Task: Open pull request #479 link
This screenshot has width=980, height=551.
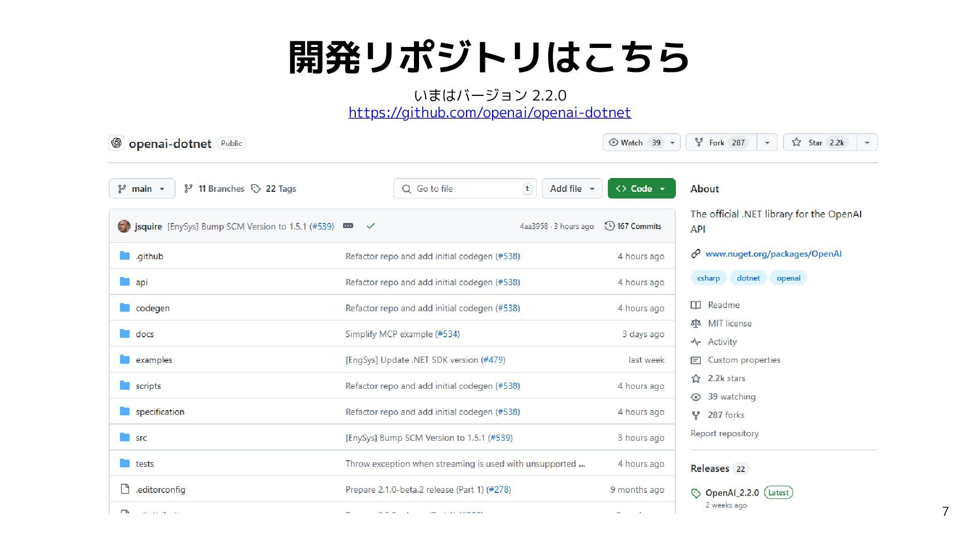Action: click(493, 360)
